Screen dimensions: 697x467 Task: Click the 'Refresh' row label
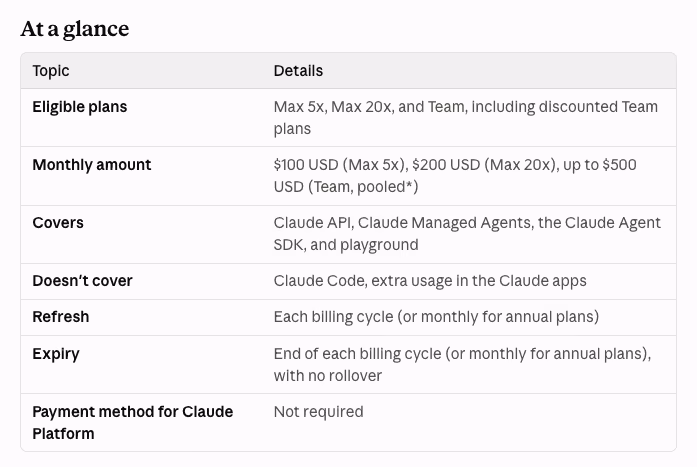[x=60, y=317]
